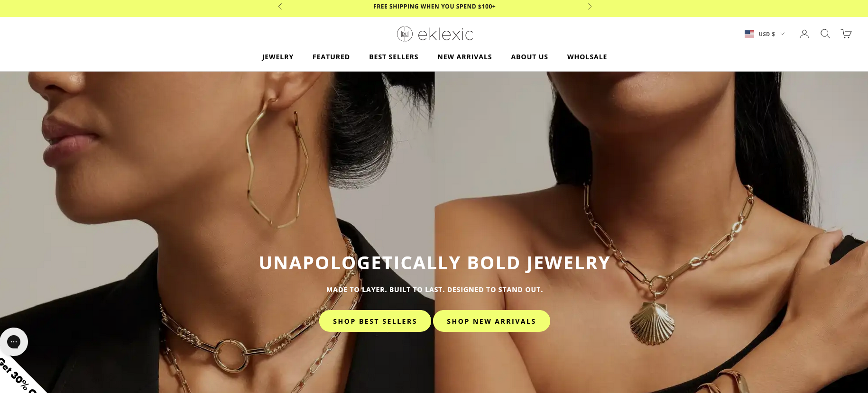The height and width of the screenshot is (393, 868).
Task: Click the free shipping announcement text
Action: pyautogui.click(x=434, y=7)
